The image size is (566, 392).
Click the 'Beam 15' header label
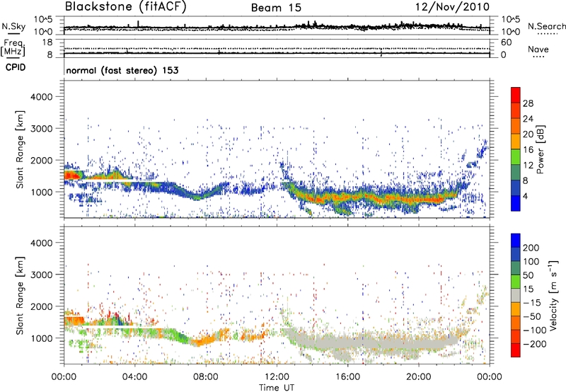click(x=276, y=8)
